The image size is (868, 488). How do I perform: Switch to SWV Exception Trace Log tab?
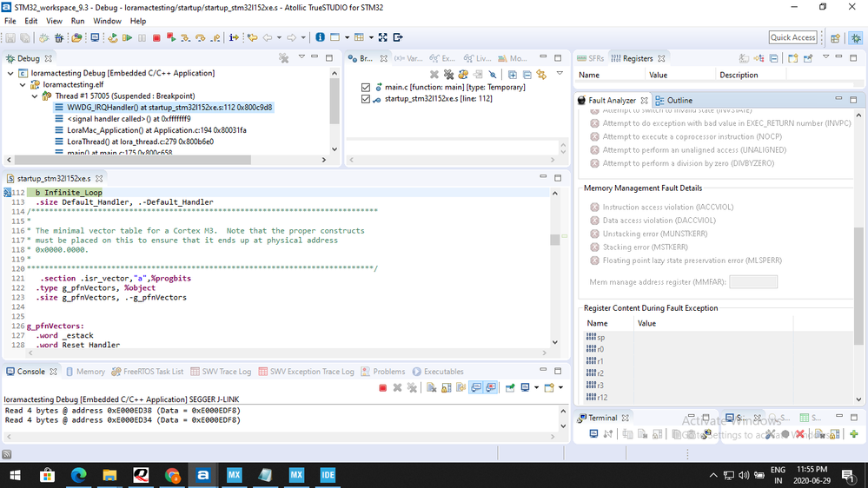pyautogui.click(x=306, y=372)
